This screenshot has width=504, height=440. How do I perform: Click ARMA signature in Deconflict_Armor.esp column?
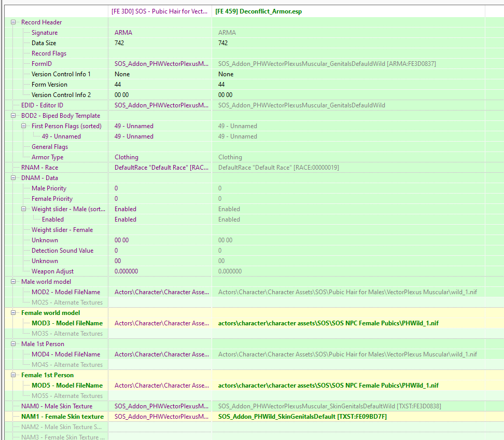coord(227,33)
